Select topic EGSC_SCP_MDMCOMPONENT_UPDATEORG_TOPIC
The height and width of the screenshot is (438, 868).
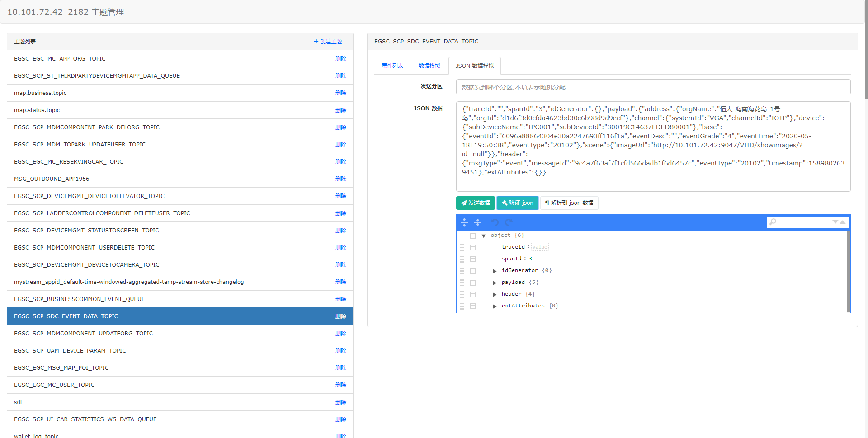[180, 334]
